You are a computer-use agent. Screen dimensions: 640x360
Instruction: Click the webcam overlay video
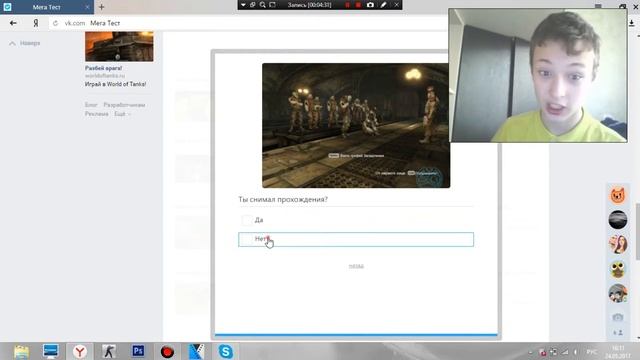pos(538,76)
